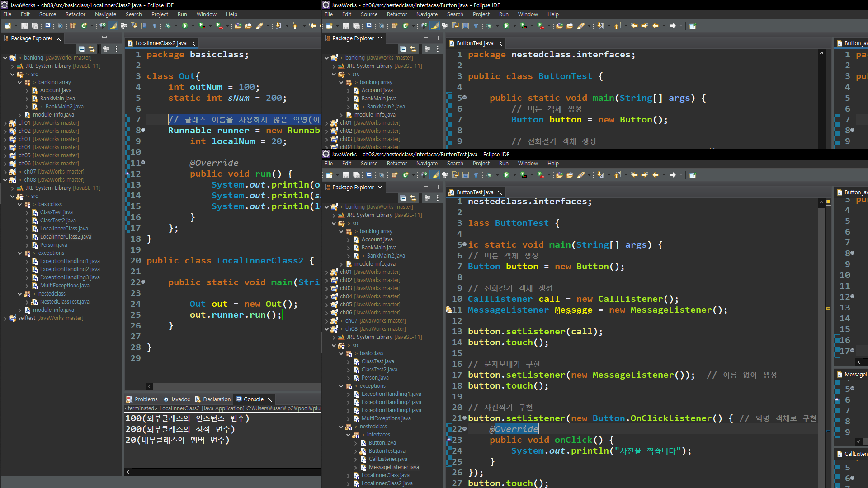The width and height of the screenshot is (868, 488).
Task: Select NestedClassTest.java in Package Explorer
Action: tap(65, 302)
